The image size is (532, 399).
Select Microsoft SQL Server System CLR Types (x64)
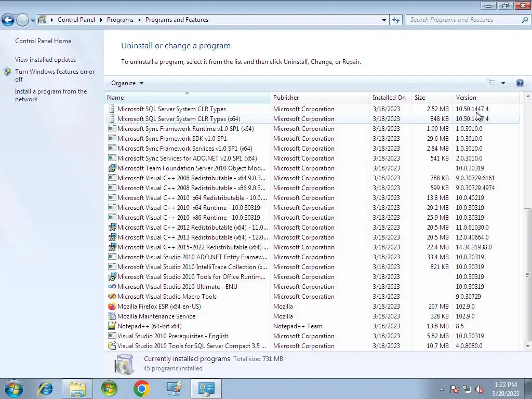312,119
